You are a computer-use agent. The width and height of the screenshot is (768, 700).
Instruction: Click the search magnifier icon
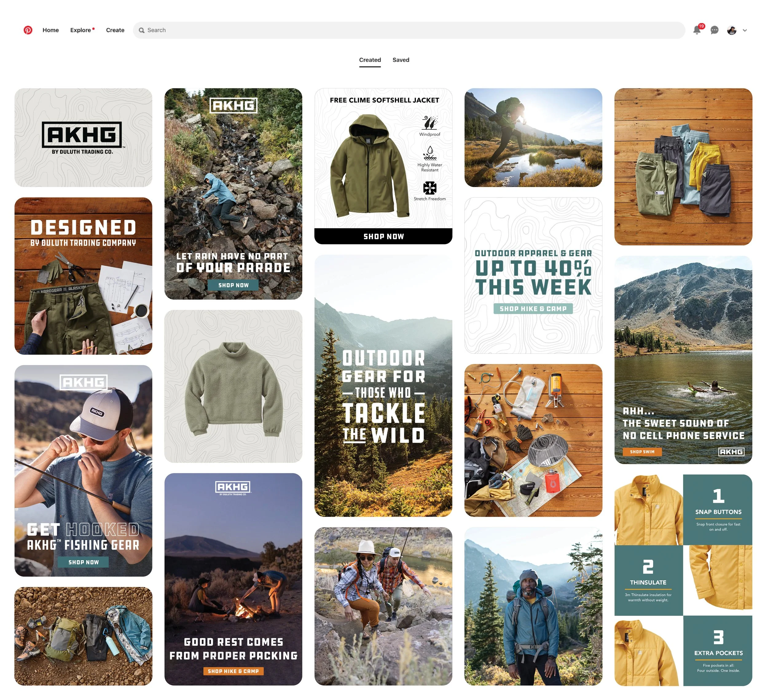coord(141,30)
